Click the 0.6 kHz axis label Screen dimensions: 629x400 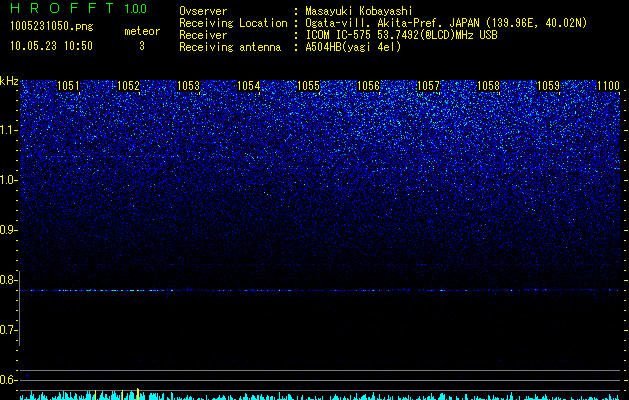(8, 380)
